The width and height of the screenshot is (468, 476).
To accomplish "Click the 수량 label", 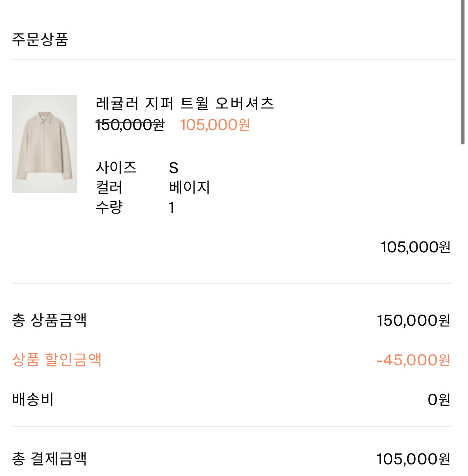I will point(109,207).
